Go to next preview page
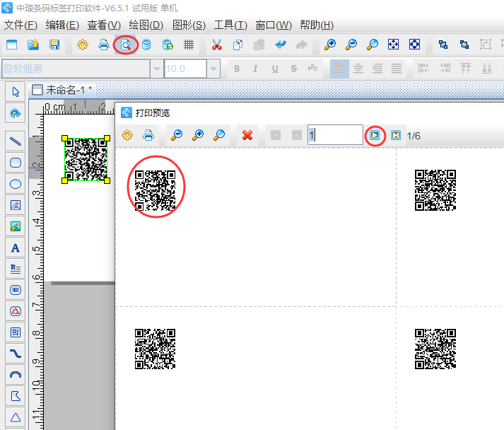The image size is (504, 430). click(x=375, y=135)
